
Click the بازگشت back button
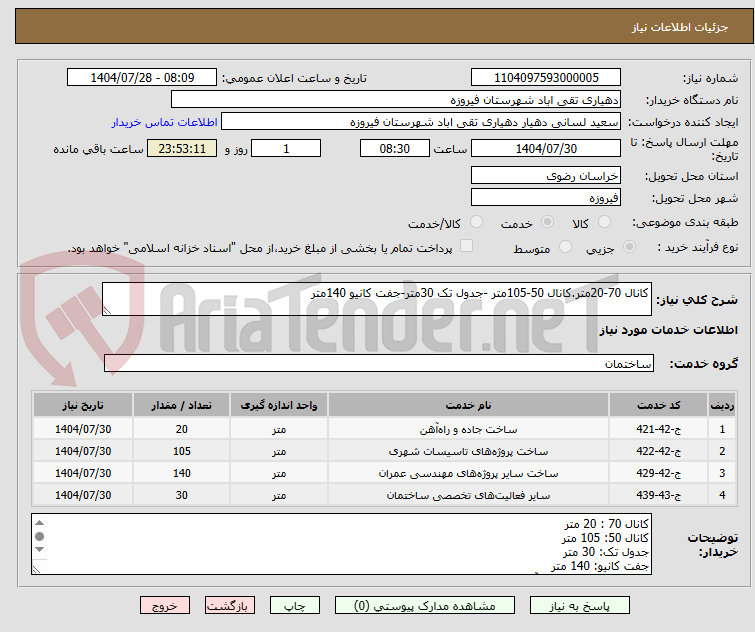click(x=230, y=606)
